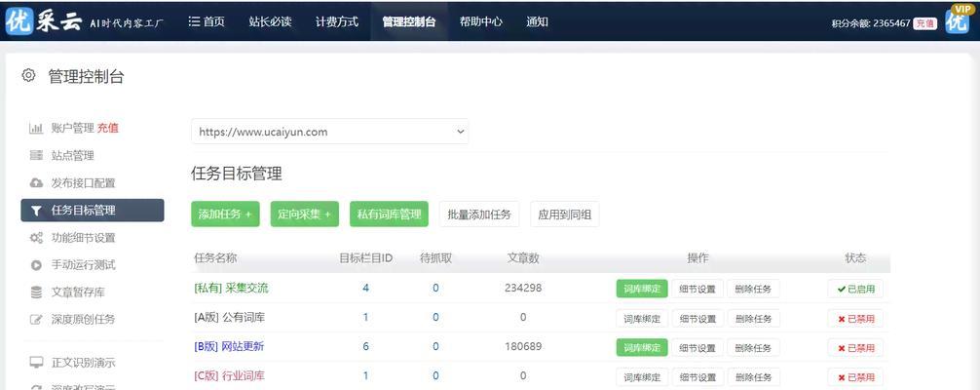Click 积分余额: 2365467 in header
Viewport: 980px width, 390px height.
871,23
